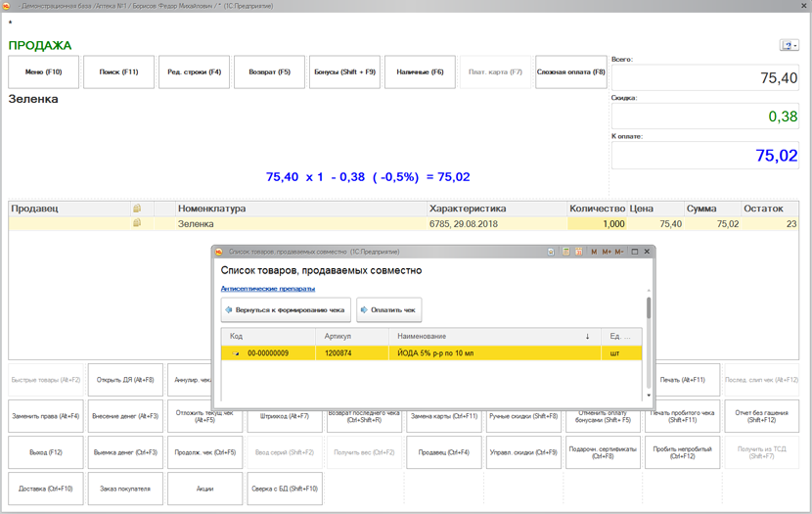Open the calculator icon in popup title bar
The height and width of the screenshot is (514, 812).
click(x=565, y=252)
